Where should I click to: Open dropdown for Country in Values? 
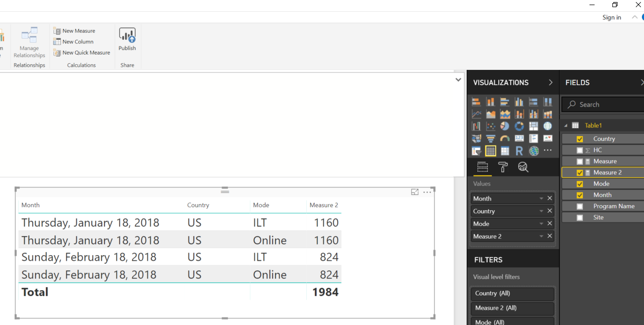pyautogui.click(x=541, y=211)
